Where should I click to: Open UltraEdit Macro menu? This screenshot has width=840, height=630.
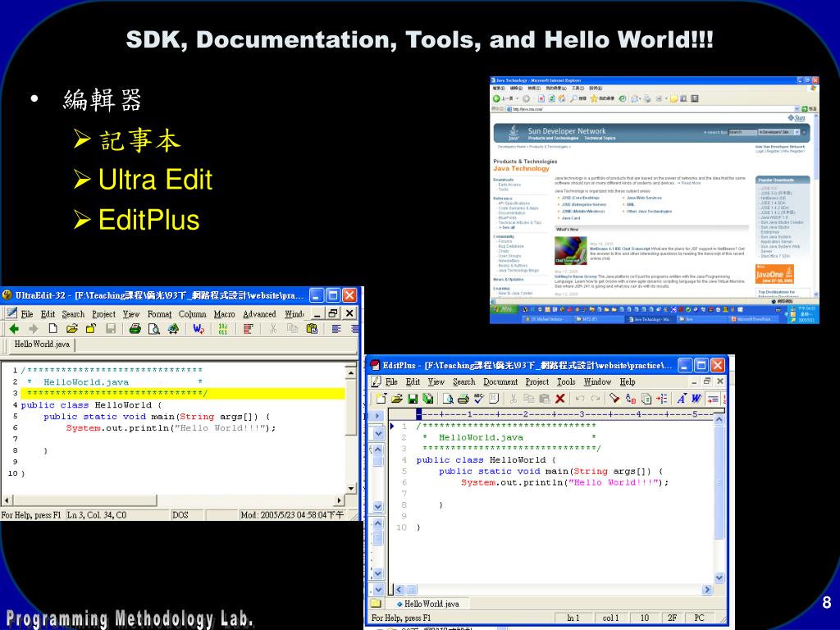pyautogui.click(x=225, y=314)
